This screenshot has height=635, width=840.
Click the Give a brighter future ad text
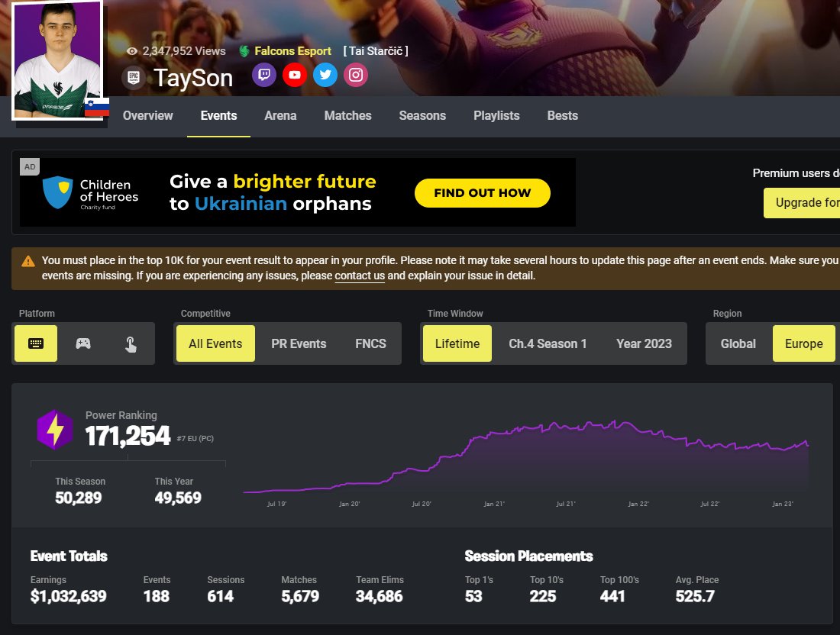point(273,193)
